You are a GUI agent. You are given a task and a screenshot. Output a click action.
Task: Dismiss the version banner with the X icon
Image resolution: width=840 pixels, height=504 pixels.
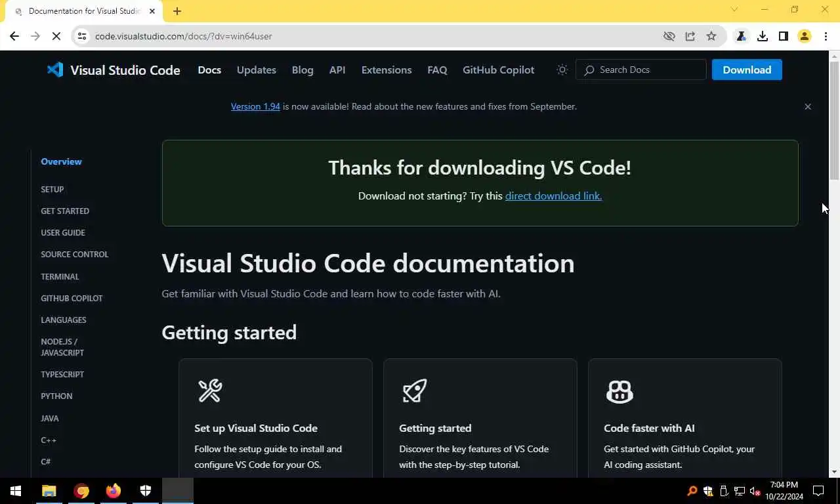[x=808, y=106]
